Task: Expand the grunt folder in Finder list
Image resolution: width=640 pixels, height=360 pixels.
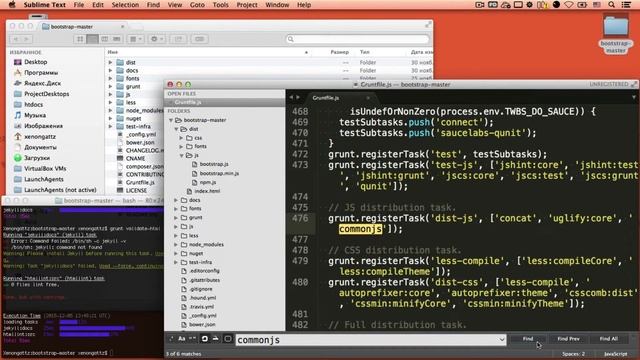Action: click(x=110, y=87)
